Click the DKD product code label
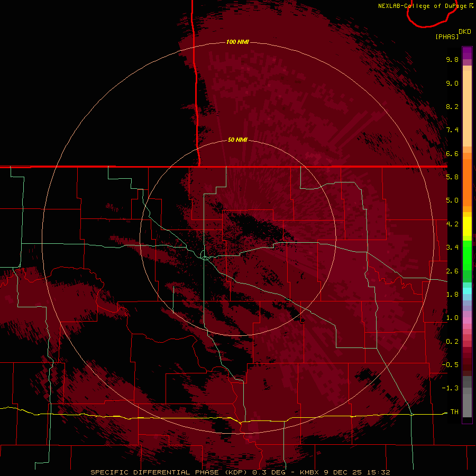 tap(465, 32)
